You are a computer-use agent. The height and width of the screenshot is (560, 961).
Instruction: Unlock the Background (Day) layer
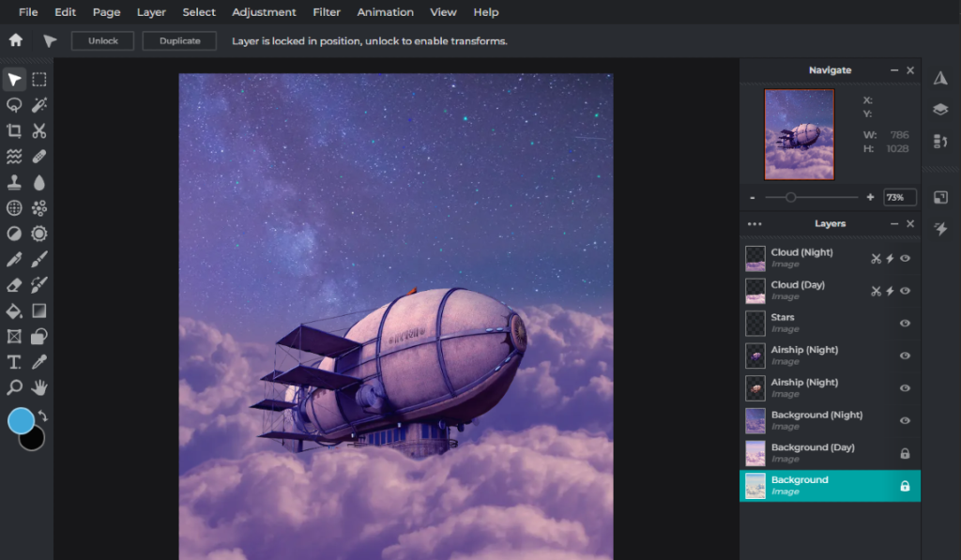(x=904, y=453)
